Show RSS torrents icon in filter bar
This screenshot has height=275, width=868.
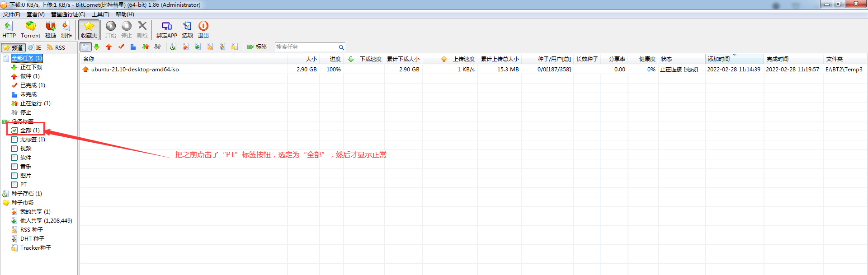(x=210, y=47)
